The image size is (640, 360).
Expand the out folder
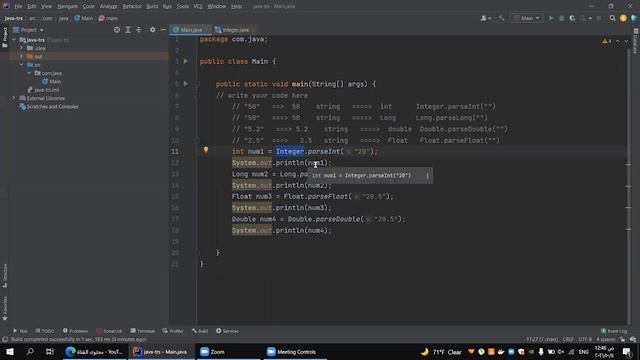pyautogui.click(x=22, y=56)
